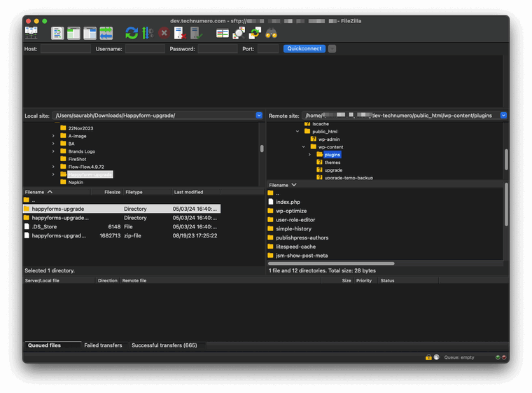Select .DS_Store file in local list

tap(122, 226)
